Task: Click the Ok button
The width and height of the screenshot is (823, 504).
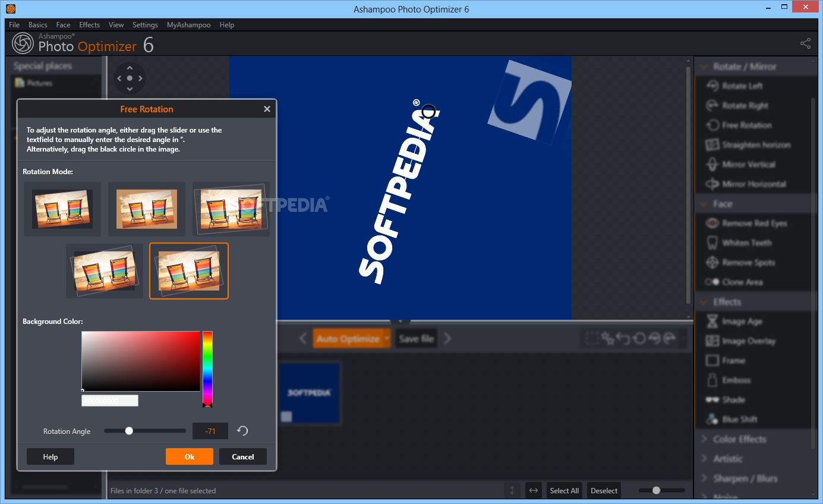Action: (x=190, y=456)
